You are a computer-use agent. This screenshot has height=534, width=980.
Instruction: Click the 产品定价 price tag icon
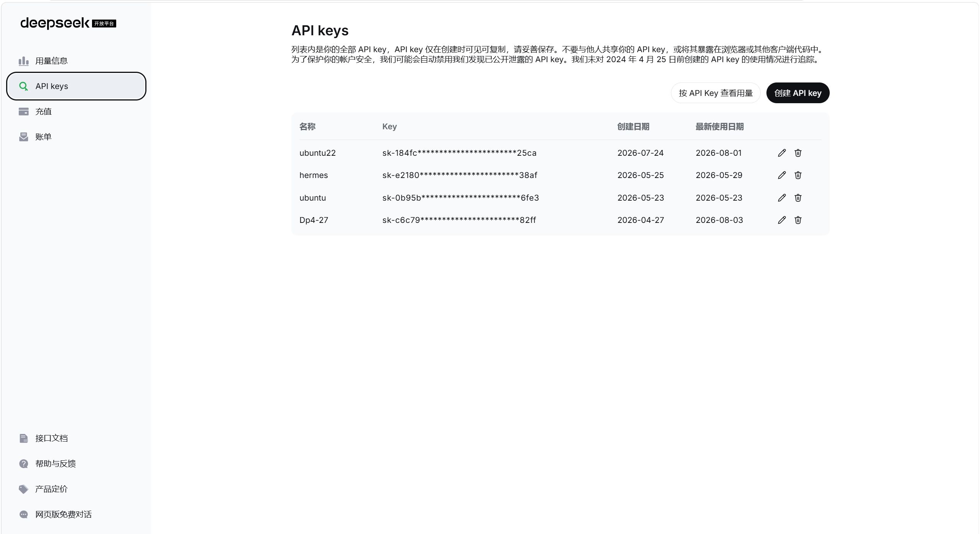pyautogui.click(x=24, y=489)
